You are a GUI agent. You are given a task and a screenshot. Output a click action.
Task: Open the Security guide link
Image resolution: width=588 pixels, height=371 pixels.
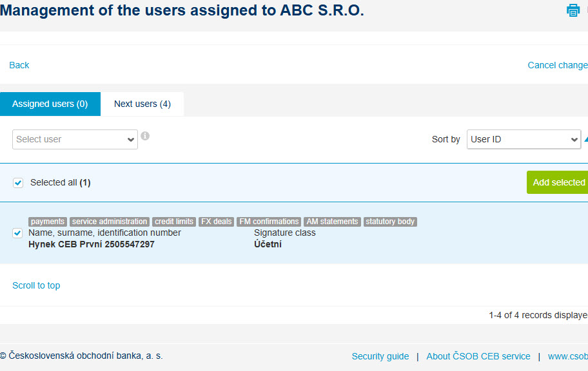coord(380,356)
